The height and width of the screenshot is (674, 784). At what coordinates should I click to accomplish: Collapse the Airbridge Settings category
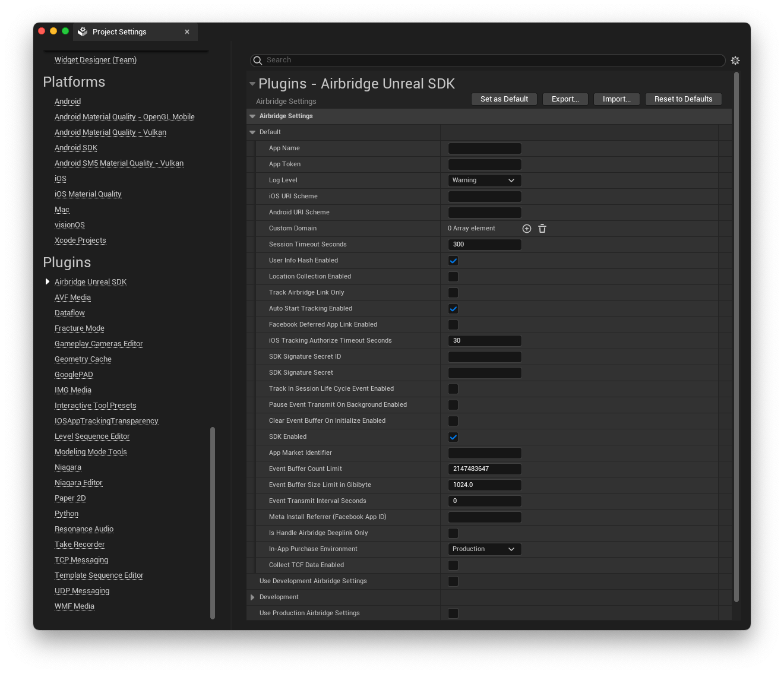[252, 116]
